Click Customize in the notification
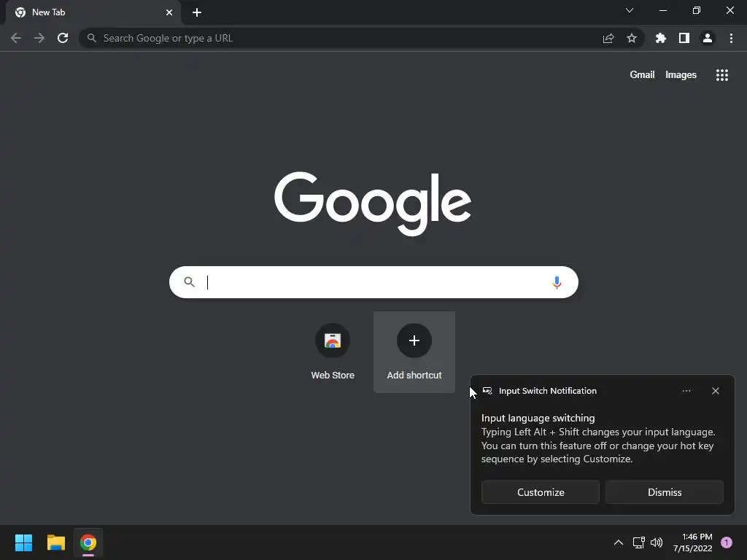 (x=541, y=492)
